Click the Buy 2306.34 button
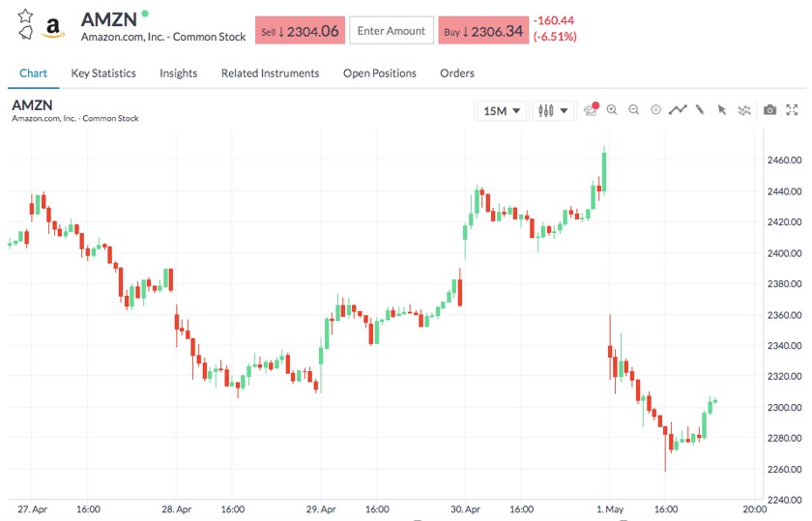The width and height of the screenshot is (812, 521). click(483, 31)
